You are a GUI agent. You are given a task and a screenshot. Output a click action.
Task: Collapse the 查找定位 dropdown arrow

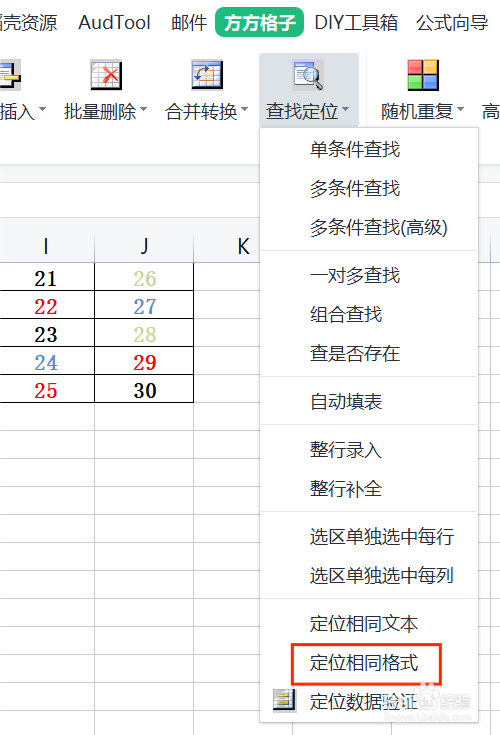[345, 109]
